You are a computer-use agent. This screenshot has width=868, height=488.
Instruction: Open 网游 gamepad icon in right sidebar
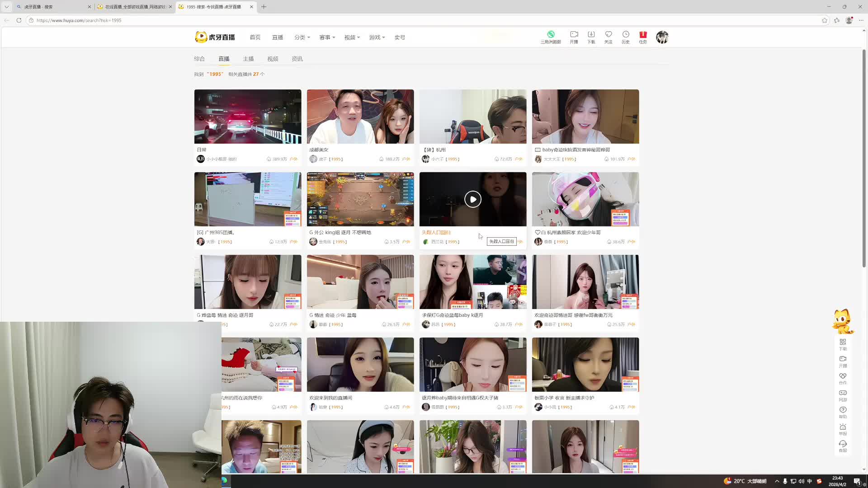click(x=843, y=393)
